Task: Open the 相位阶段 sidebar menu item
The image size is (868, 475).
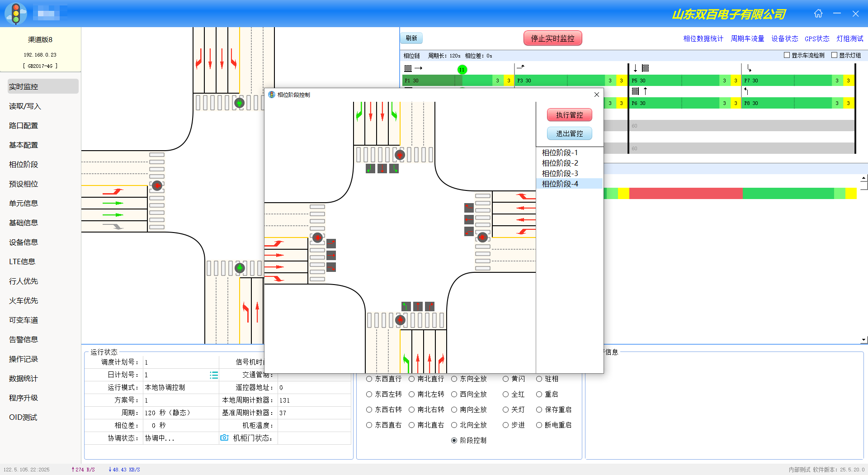Action: 24,165
